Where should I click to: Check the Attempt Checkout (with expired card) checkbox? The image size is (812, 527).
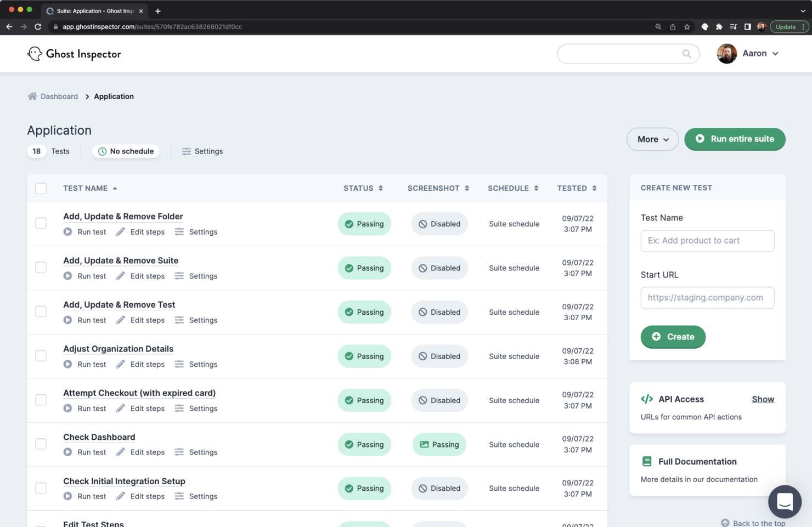click(x=41, y=400)
